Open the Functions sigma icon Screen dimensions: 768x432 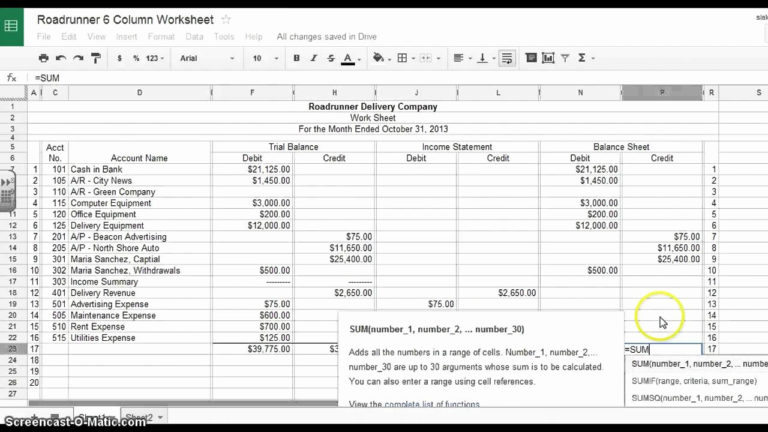coord(586,58)
